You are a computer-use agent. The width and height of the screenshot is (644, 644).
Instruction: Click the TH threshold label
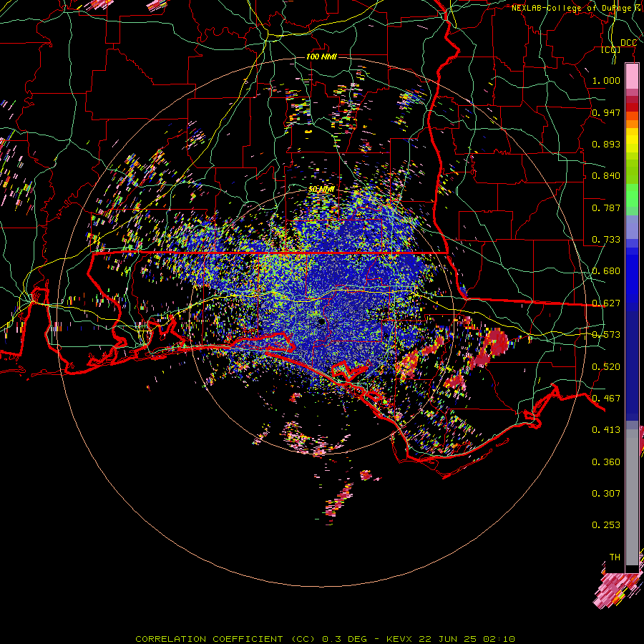pos(615,557)
